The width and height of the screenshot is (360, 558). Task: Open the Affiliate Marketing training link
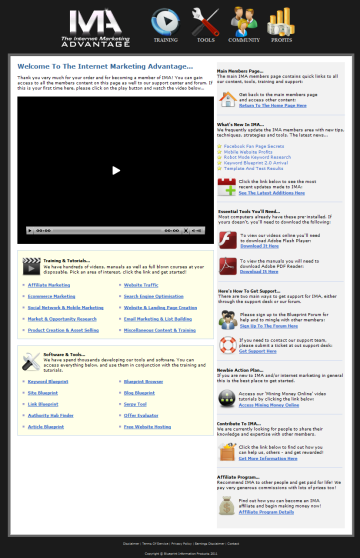coord(49,285)
